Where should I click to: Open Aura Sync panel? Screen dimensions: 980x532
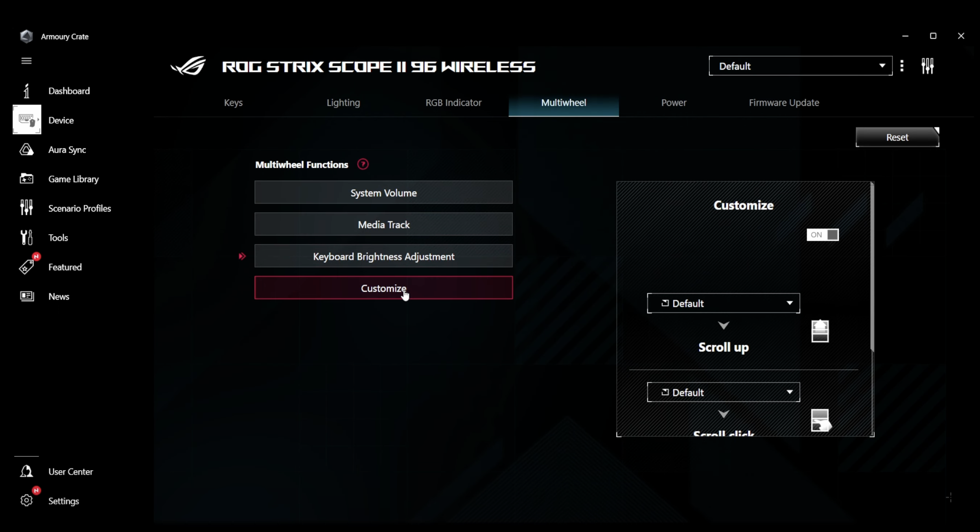click(x=67, y=149)
